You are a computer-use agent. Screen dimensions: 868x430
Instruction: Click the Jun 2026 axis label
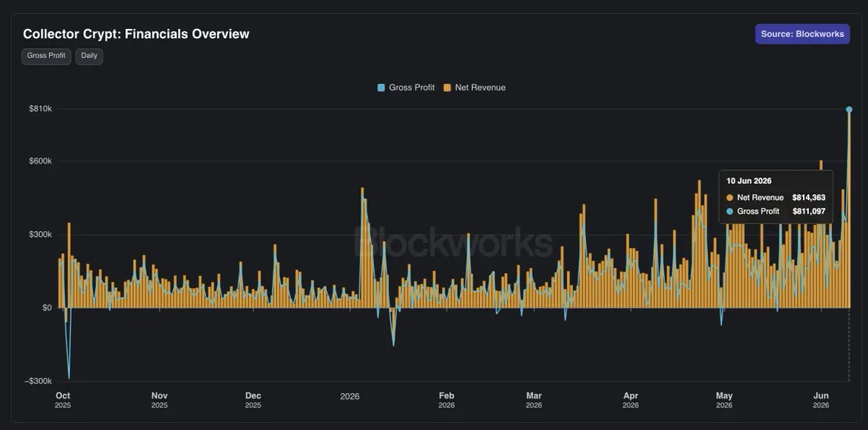tap(821, 400)
